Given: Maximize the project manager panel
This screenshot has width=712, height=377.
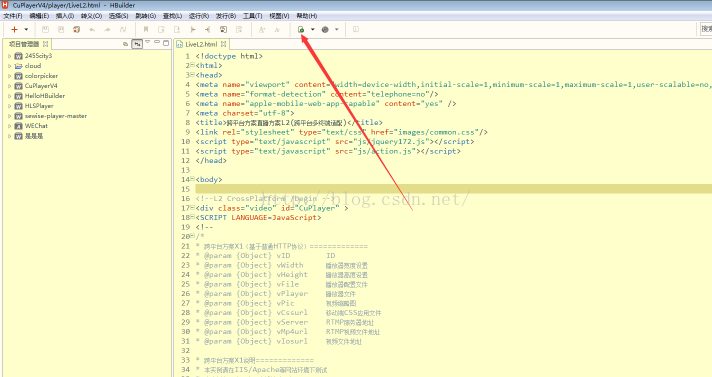Looking at the screenshot, I should pyautogui.click(x=166, y=43).
